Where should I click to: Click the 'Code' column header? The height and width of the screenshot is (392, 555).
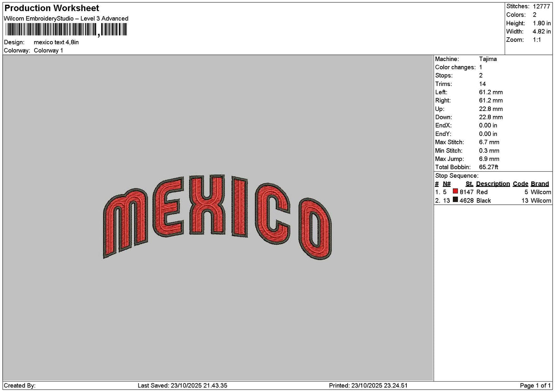pyautogui.click(x=520, y=184)
